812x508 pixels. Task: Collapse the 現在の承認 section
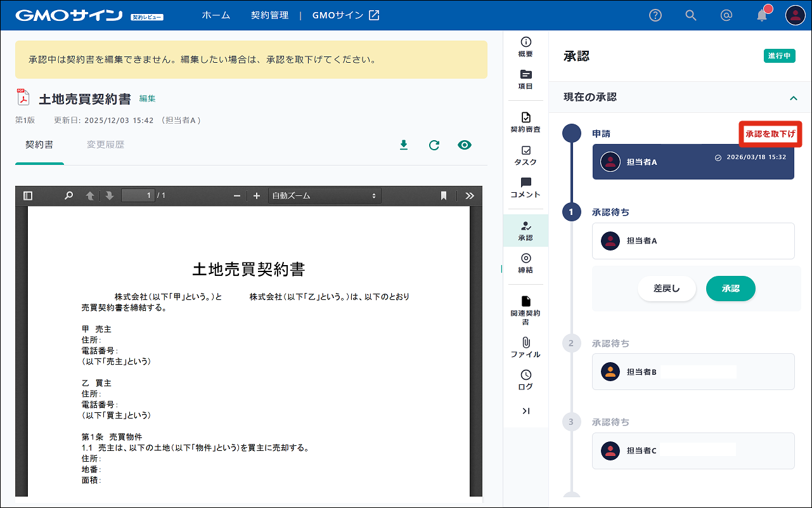[793, 98]
